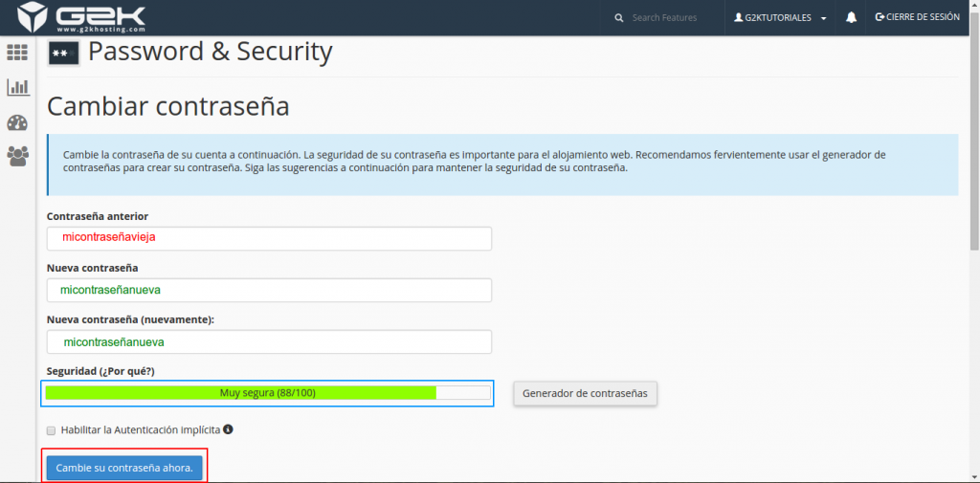
Task: Click the search magnifier icon
Action: (619, 17)
